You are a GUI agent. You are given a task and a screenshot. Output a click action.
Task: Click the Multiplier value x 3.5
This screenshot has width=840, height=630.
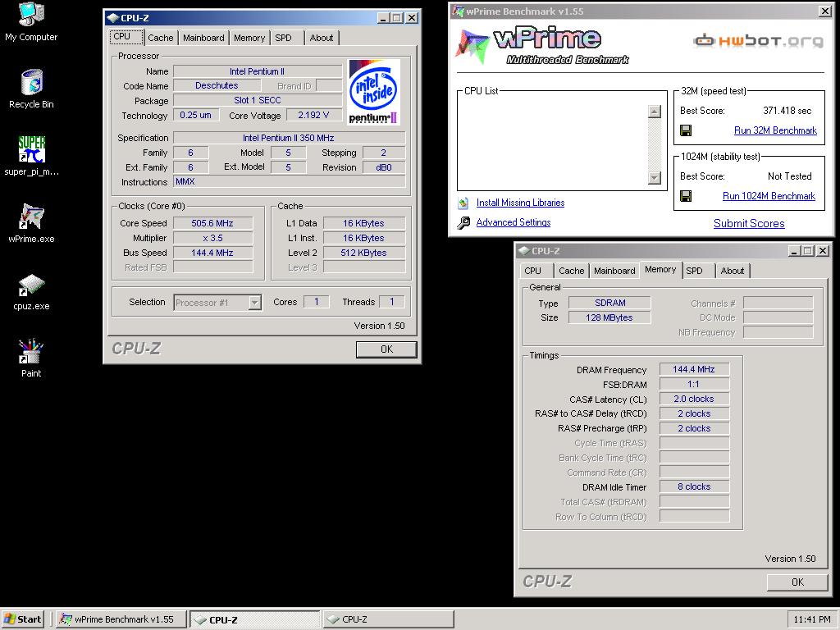[212, 239]
